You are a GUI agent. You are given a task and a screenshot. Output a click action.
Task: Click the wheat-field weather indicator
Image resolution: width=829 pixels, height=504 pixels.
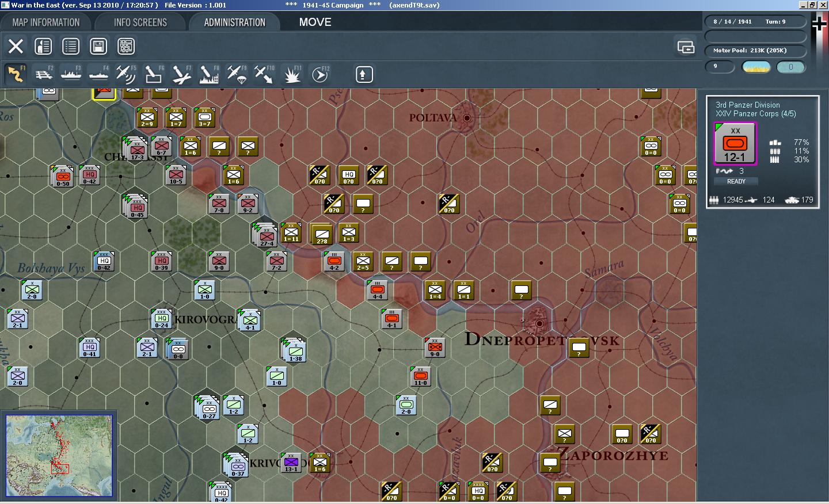[x=756, y=67]
